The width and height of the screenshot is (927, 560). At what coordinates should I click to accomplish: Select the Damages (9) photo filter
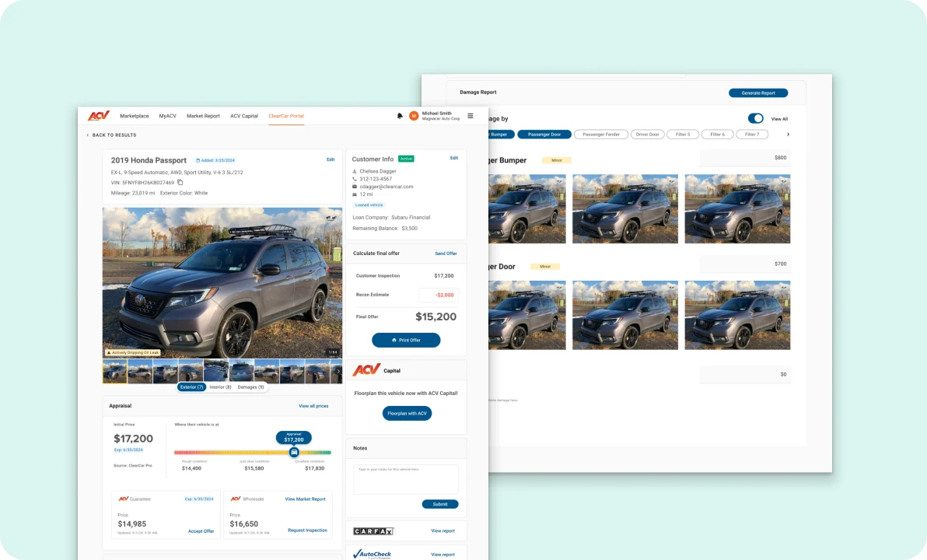click(250, 387)
